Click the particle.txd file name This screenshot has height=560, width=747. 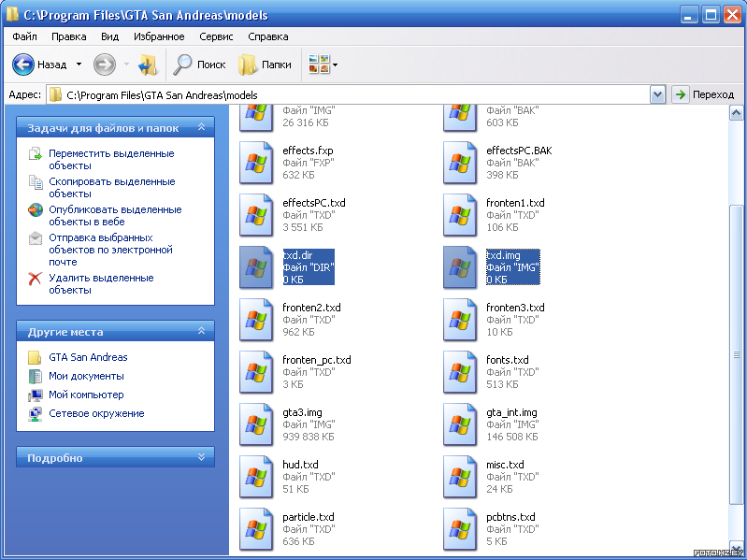(309, 517)
